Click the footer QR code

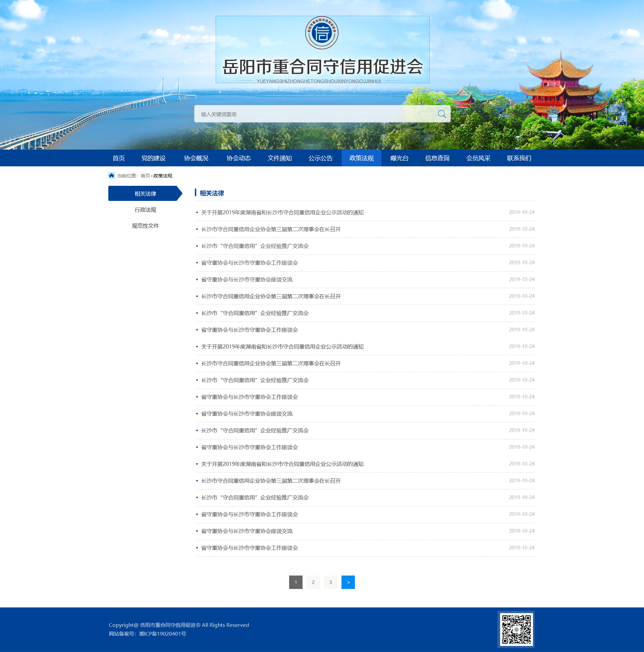coord(516,629)
